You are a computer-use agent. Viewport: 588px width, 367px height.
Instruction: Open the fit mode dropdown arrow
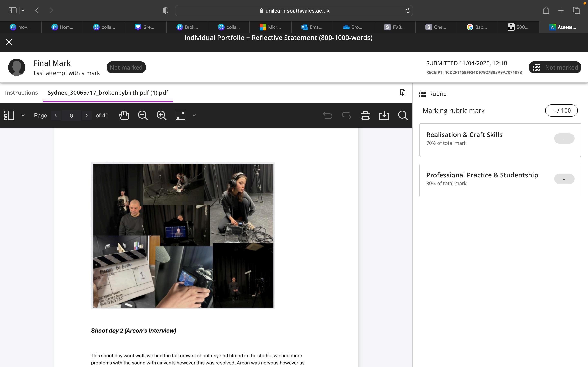[x=194, y=115]
